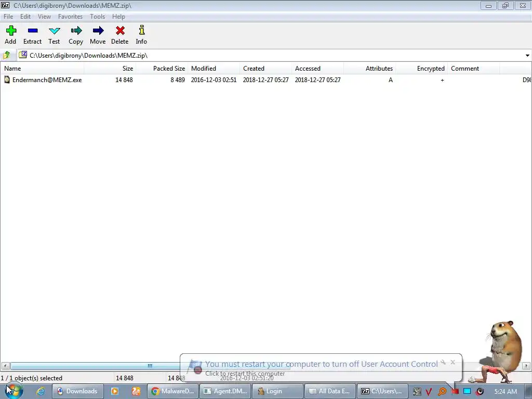The height and width of the screenshot is (399, 532).
Task: Switch to Chrome MalwareD... taskbar window
Action: point(173,391)
